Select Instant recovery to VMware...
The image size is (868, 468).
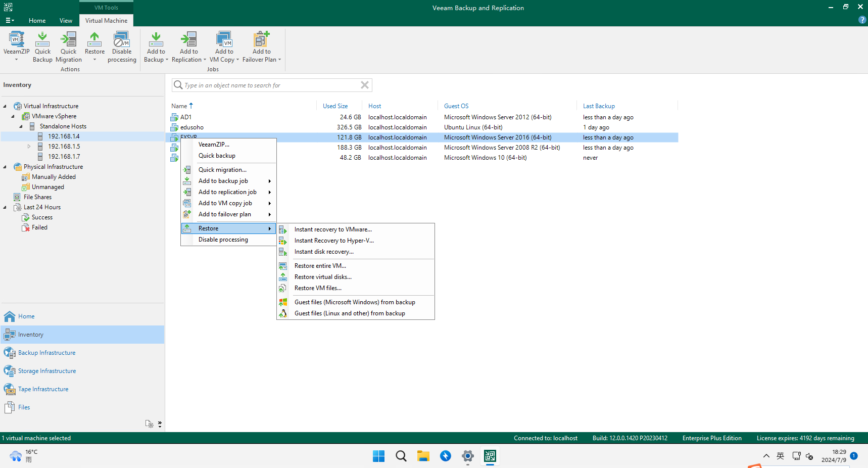[356, 229]
